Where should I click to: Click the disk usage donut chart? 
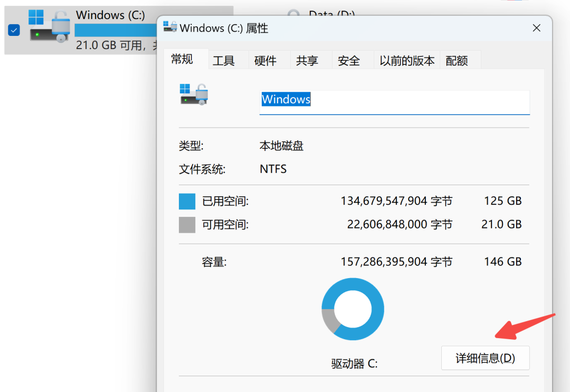point(353,309)
